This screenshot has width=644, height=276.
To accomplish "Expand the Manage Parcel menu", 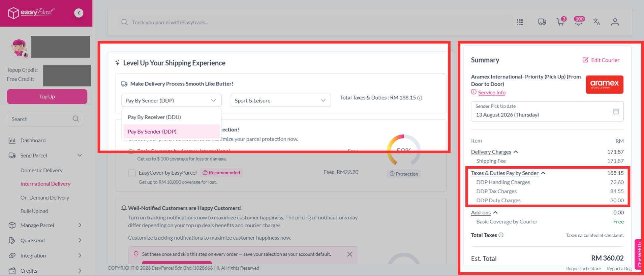I will coord(80,225).
